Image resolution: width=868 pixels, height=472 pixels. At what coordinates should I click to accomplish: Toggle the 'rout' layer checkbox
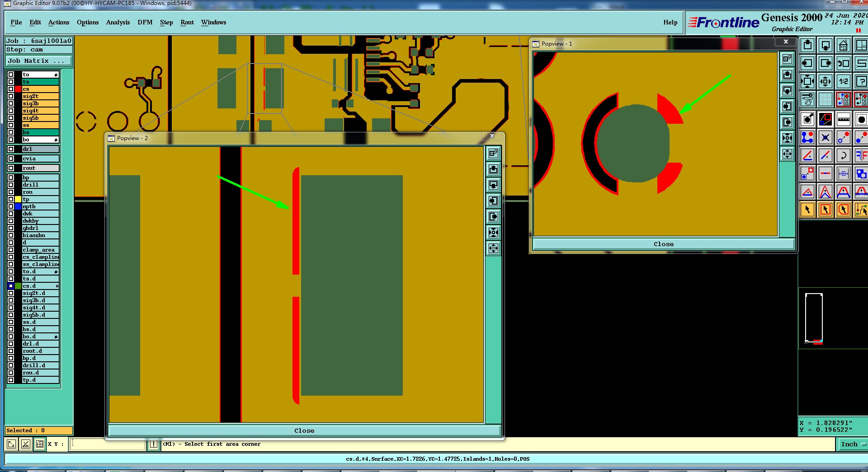(11, 168)
